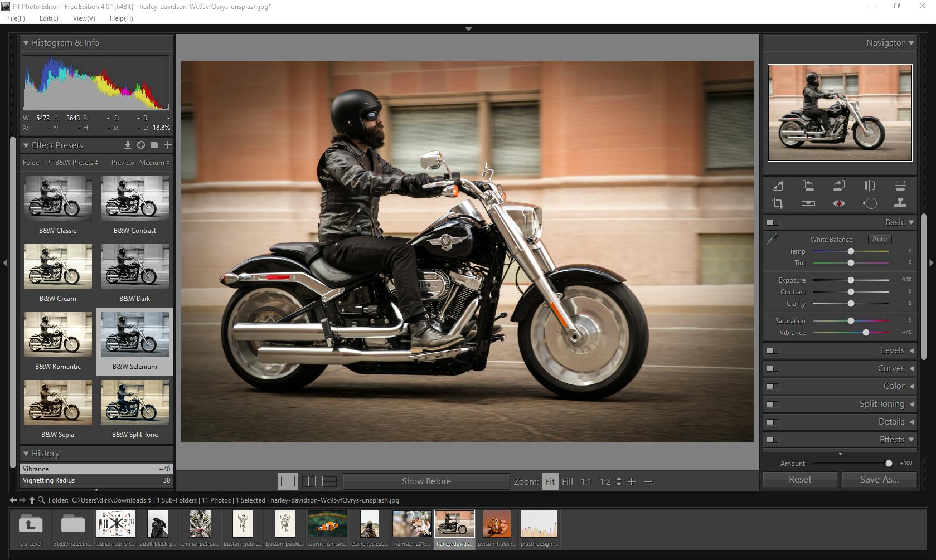Toggle the Curves adjustments switch
Image resolution: width=936 pixels, height=560 pixels.
tap(773, 368)
